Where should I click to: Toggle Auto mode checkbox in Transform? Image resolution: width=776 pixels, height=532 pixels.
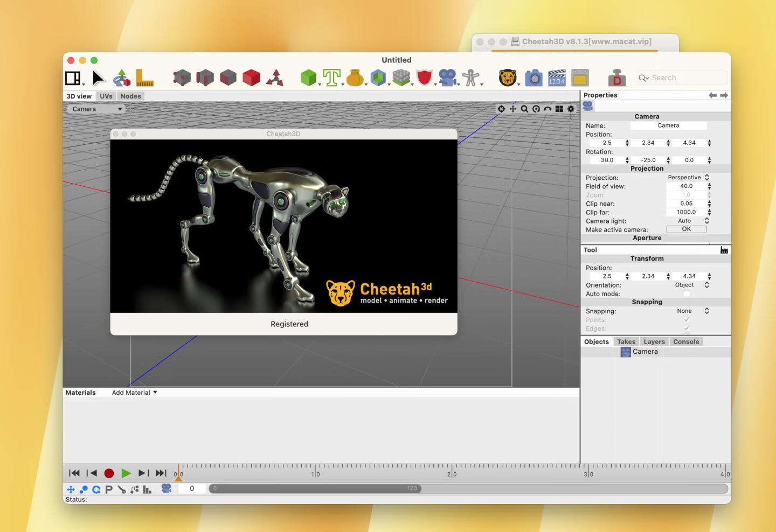click(x=687, y=293)
